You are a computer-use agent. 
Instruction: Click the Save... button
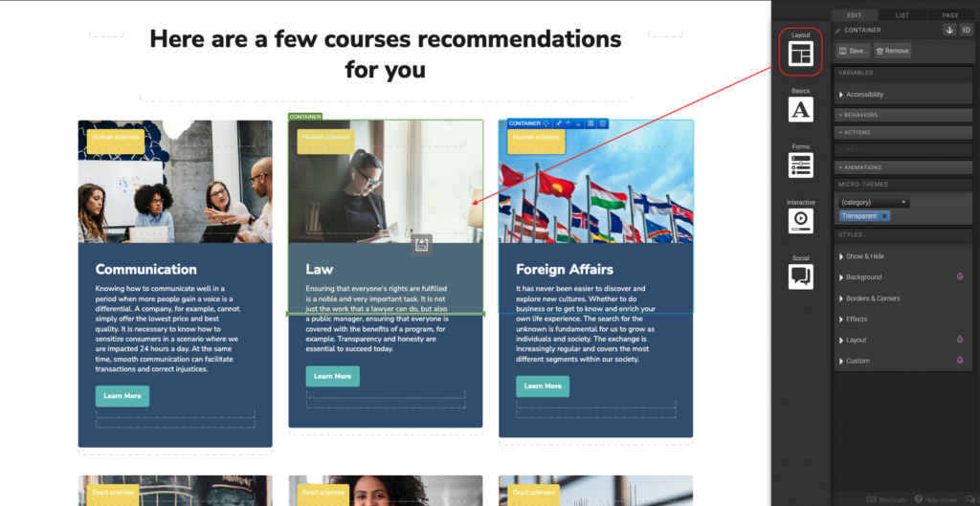click(x=853, y=51)
